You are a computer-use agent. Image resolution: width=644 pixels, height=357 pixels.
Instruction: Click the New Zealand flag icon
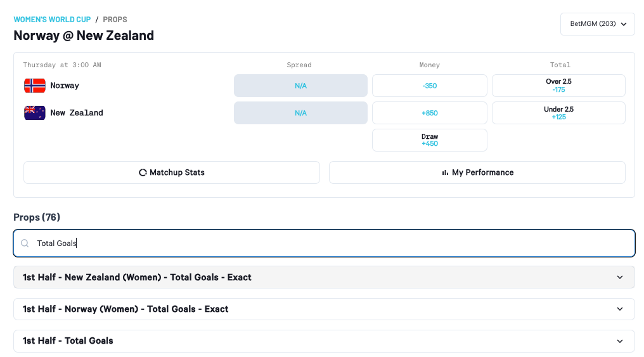34,113
